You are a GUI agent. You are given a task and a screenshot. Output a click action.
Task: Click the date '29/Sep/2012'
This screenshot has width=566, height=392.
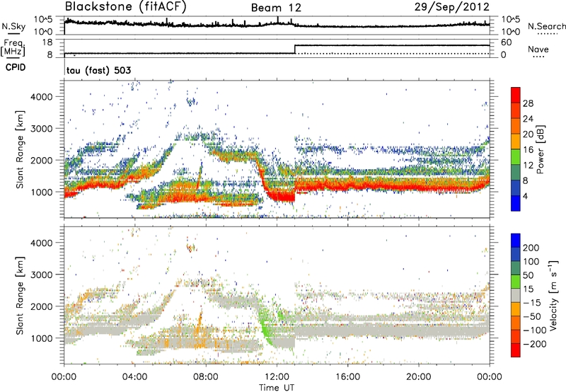[x=452, y=7]
